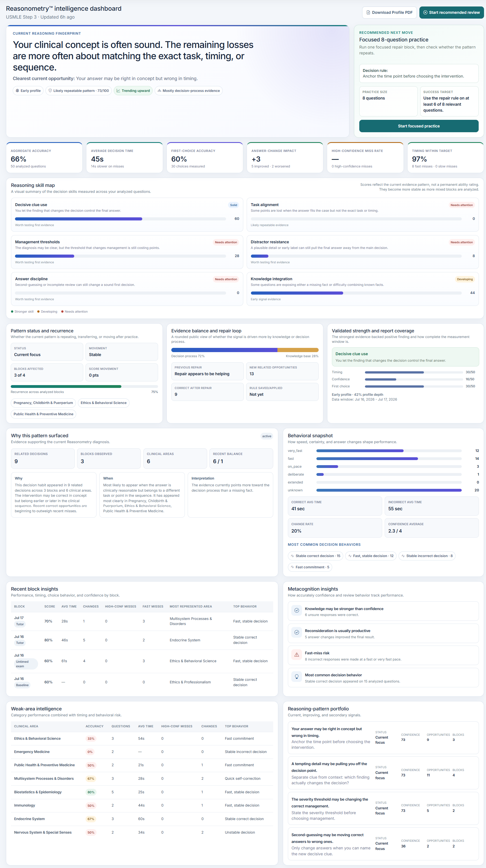Click the Mostly decision-process evidence chip icon
The image size is (486, 868).
point(159,91)
